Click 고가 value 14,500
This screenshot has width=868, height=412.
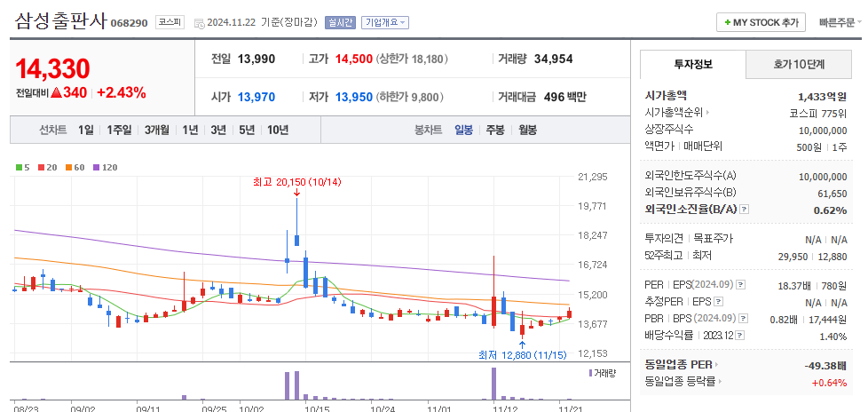click(354, 59)
